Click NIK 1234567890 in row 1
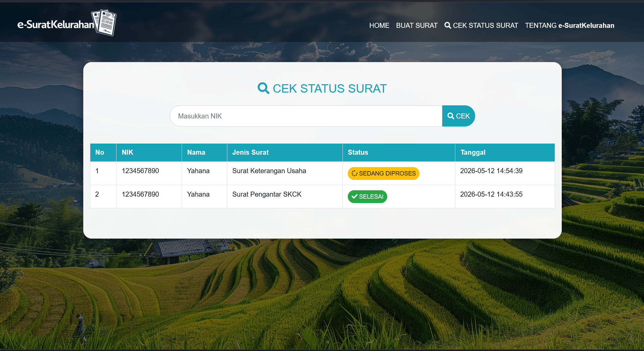Viewport: 644px width, 351px height. 140,171
